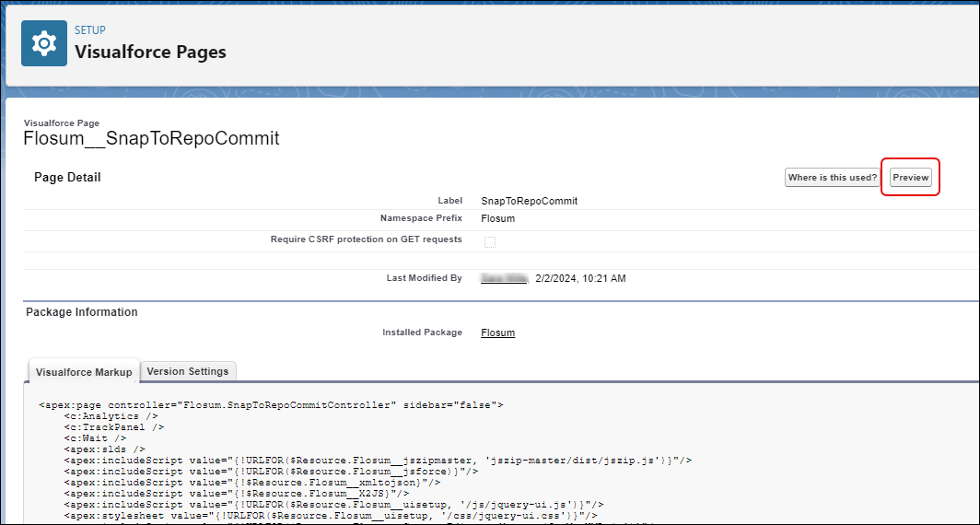
Task: Open the blurred Last Modified By user link
Action: (x=505, y=278)
